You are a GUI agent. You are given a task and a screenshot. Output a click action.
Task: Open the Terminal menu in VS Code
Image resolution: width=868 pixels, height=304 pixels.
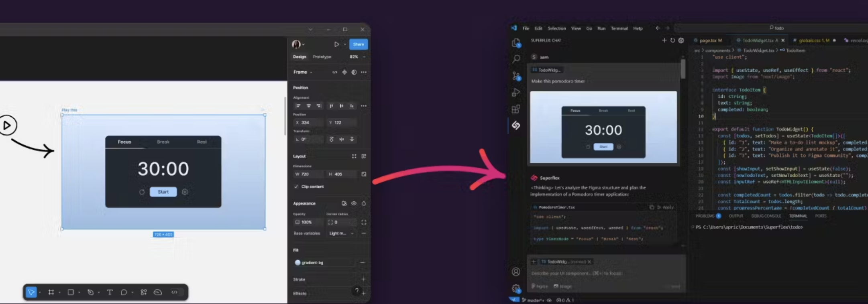(619, 28)
